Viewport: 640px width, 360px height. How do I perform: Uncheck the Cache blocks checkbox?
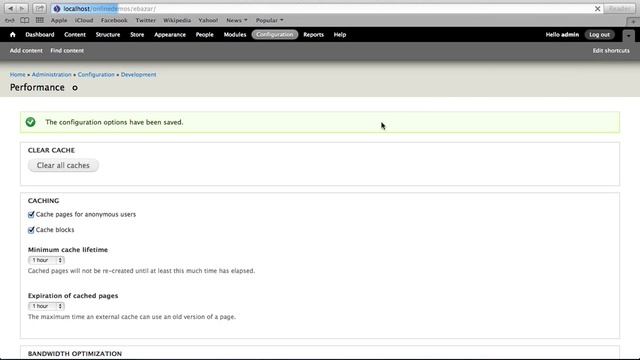point(31,230)
